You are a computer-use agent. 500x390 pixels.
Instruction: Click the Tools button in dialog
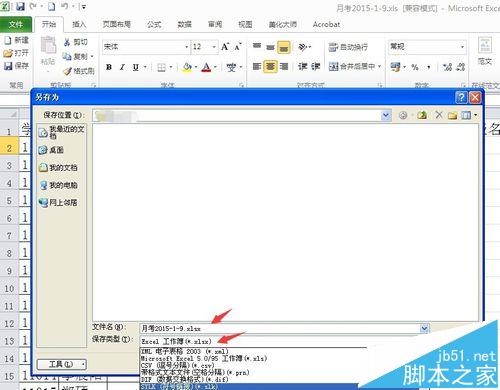pyautogui.click(x=62, y=364)
